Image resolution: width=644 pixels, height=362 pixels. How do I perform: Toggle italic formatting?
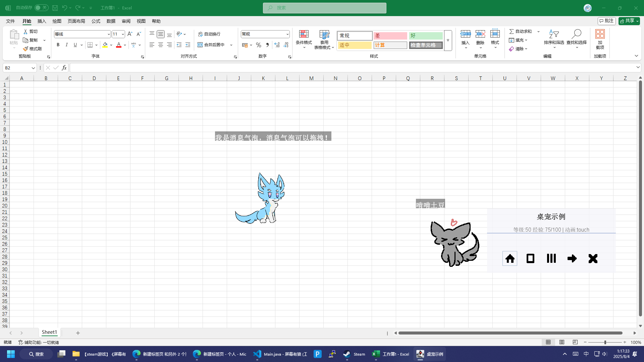[x=66, y=45]
